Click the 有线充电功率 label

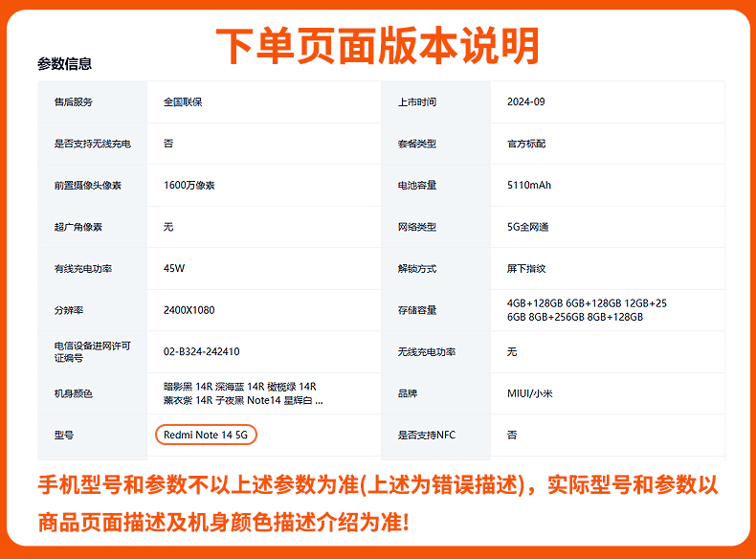83,269
